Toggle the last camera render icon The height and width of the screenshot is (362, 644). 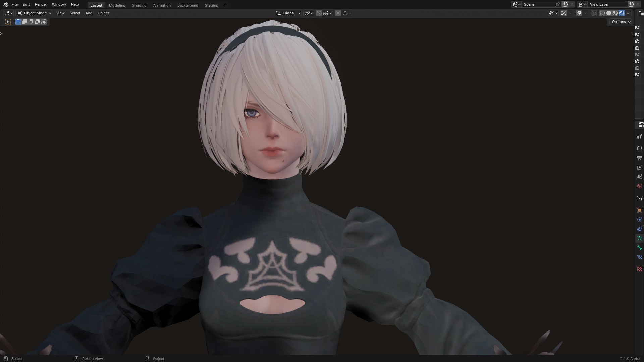637,75
